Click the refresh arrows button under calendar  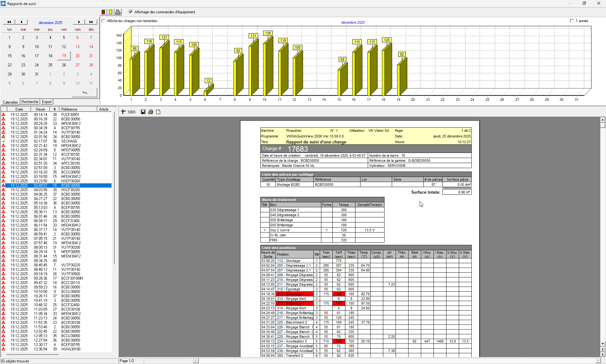pos(85,93)
